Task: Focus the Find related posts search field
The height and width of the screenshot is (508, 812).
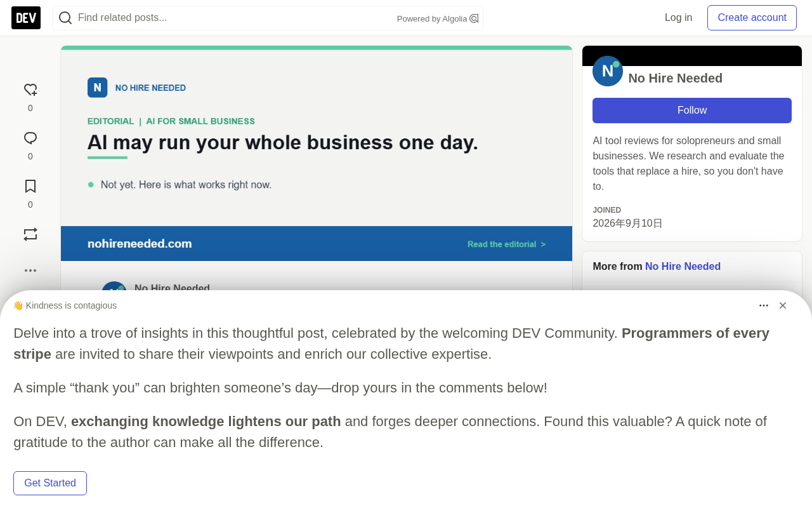Action: pyautogui.click(x=268, y=18)
